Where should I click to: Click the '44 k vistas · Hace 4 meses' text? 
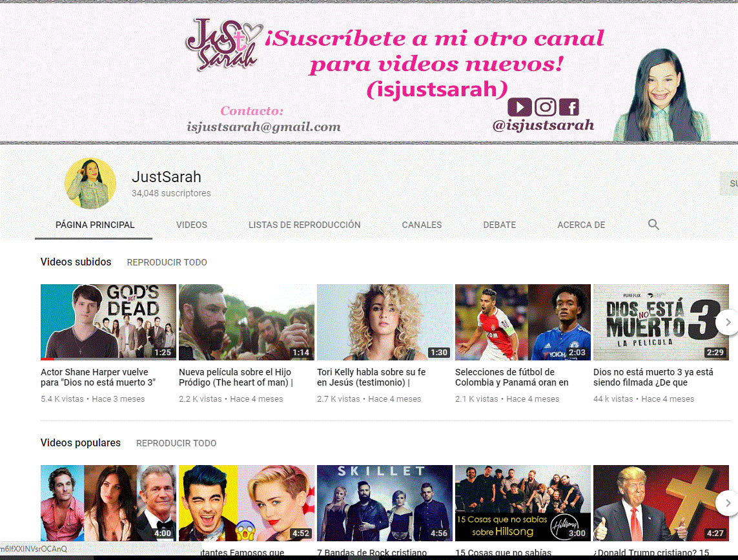643,399
